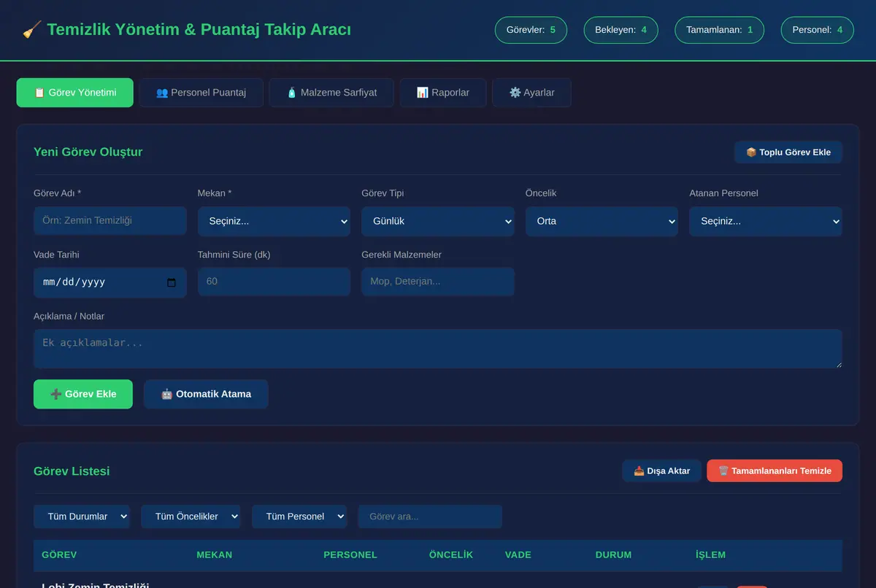Open the Görev Tipi dropdown
This screenshot has width=876, height=588.
(x=438, y=221)
